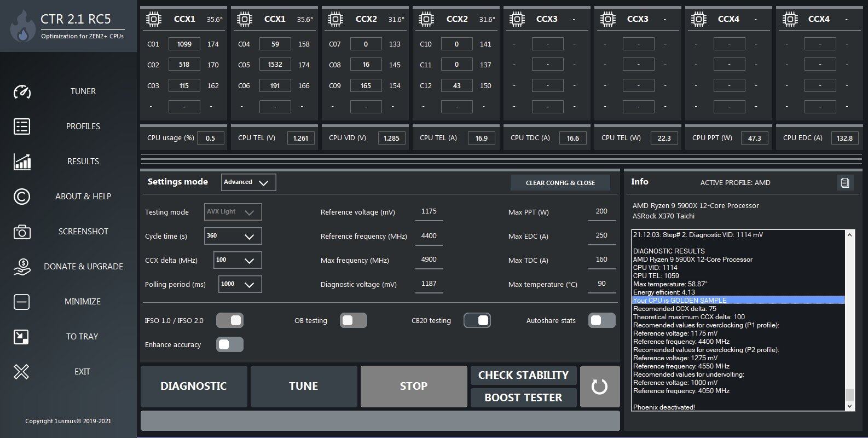Open the Settings mode Advanced dropdown
The width and height of the screenshot is (868, 438).
(x=248, y=182)
